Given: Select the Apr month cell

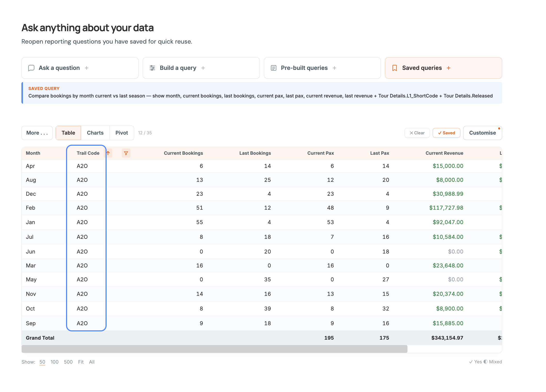Looking at the screenshot, I should (30, 166).
